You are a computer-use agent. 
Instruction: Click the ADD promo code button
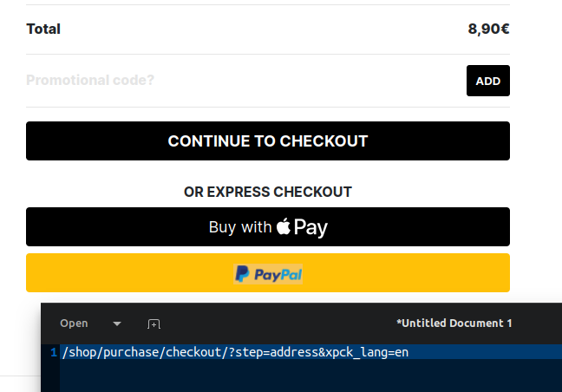(487, 81)
